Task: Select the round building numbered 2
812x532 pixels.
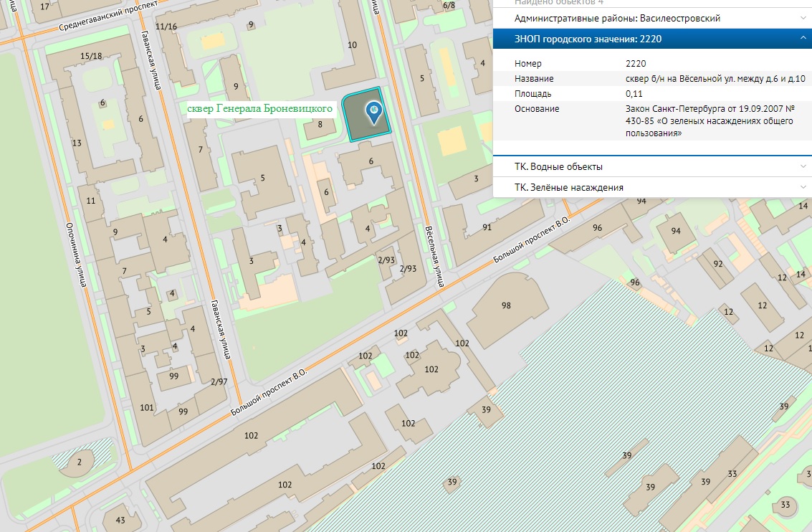Action: (80, 462)
